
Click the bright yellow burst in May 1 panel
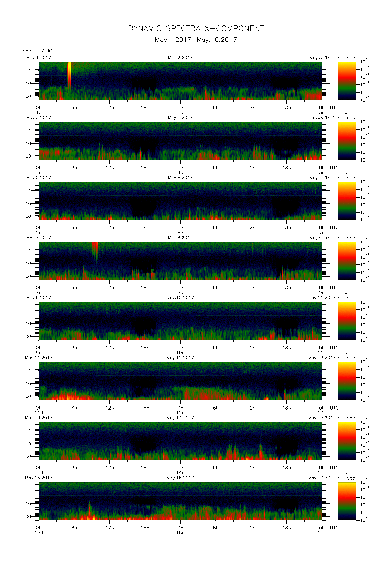pos(69,75)
